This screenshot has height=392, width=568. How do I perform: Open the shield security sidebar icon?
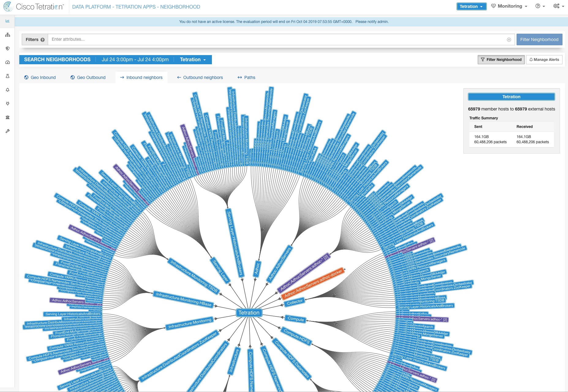(8, 48)
